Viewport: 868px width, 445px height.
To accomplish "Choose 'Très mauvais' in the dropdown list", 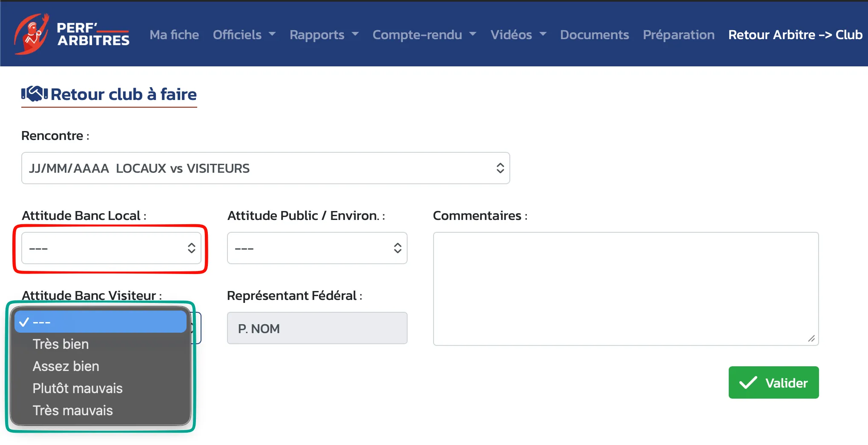I will pyautogui.click(x=101, y=410).
